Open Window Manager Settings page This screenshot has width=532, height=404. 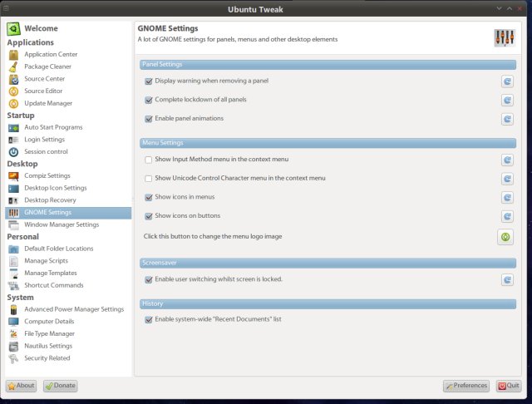click(x=62, y=224)
